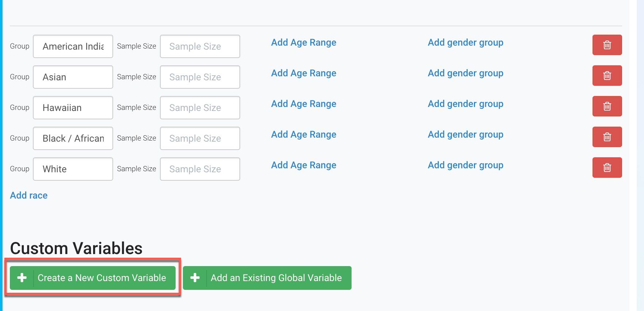The height and width of the screenshot is (311, 644).
Task: Delete the American Indian group row
Action: click(x=607, y=45)
